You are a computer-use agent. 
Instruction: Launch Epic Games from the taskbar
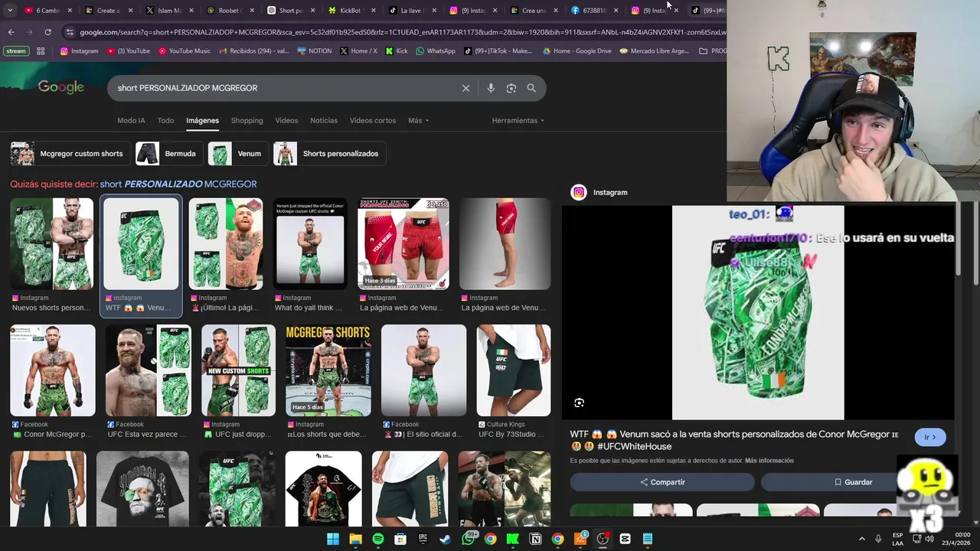[x=423, y=539]
